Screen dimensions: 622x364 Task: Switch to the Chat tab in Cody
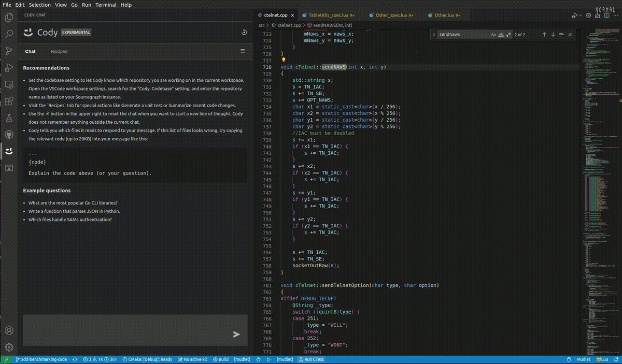(31, 51)
